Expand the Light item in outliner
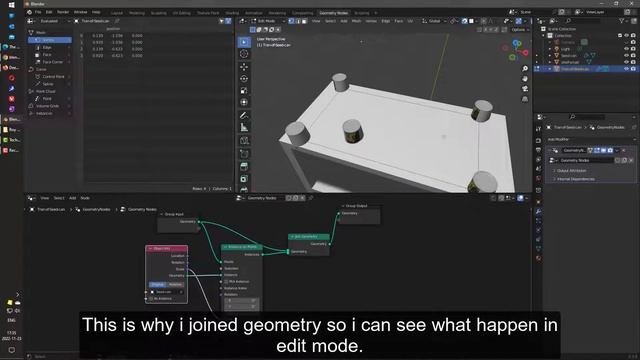The image size is (640, 360). [x=550, y=49]
